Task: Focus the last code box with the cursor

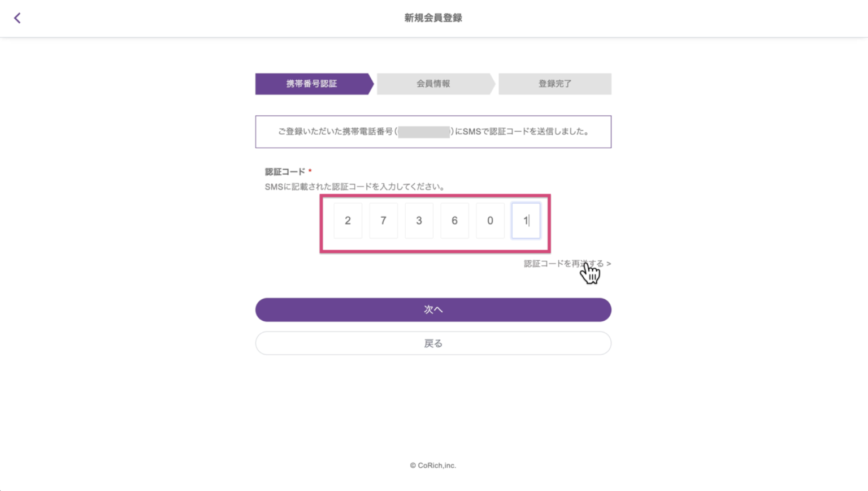Action: tap(526, 221)
